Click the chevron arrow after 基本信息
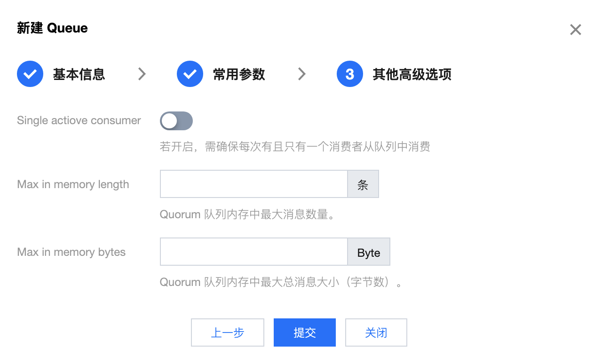The width and height of the screenshot is (602, 364). pyautogui.click(x=142, y=74)
